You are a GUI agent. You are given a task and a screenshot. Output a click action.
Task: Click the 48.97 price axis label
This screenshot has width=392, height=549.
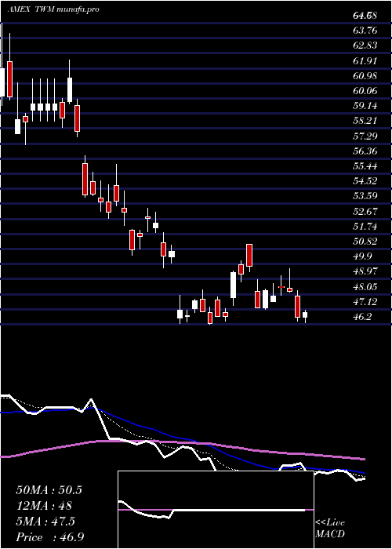tap(365, 271)
